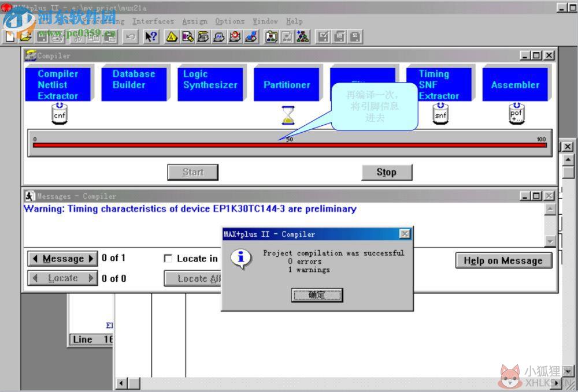
Task: Click the Logic Synthesizer module box
Action: coord(210,84)
